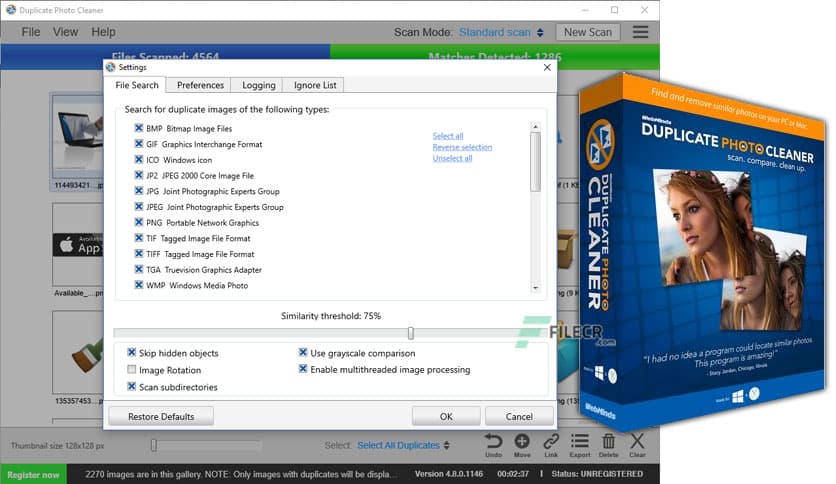Select the App Store badge thumbnail

[78, 245]
